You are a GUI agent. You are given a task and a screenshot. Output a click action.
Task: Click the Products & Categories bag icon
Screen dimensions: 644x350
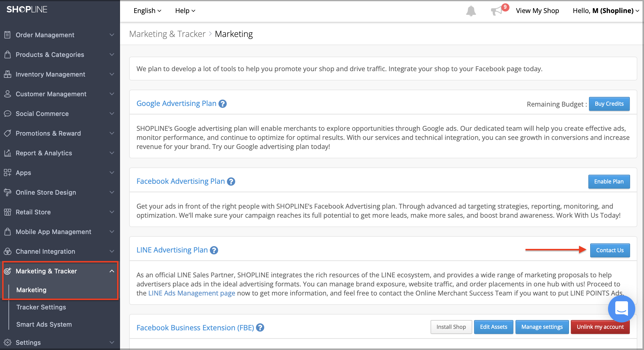8,54
